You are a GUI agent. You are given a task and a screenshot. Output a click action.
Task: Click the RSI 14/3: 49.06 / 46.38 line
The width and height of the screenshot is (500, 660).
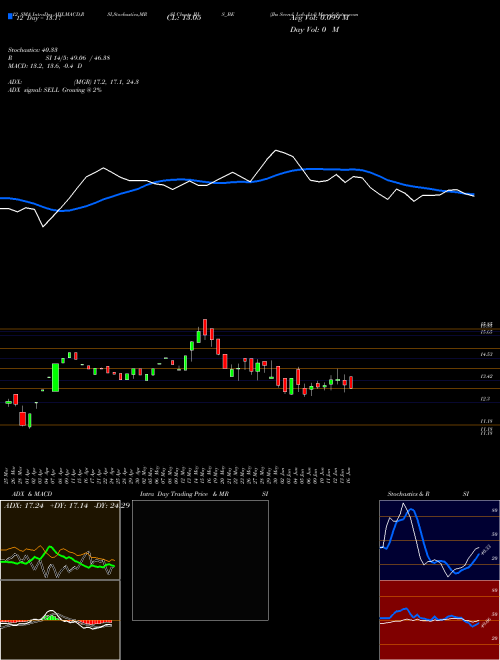click(59, 58)
